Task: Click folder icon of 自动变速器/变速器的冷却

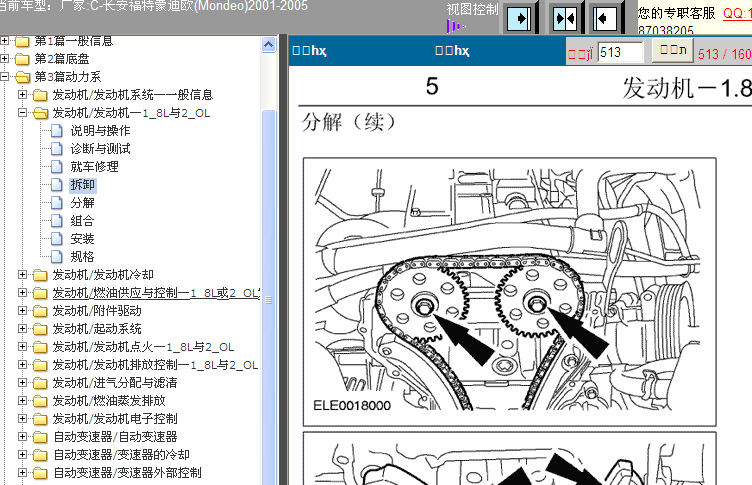Action: [x=40, y=455]
